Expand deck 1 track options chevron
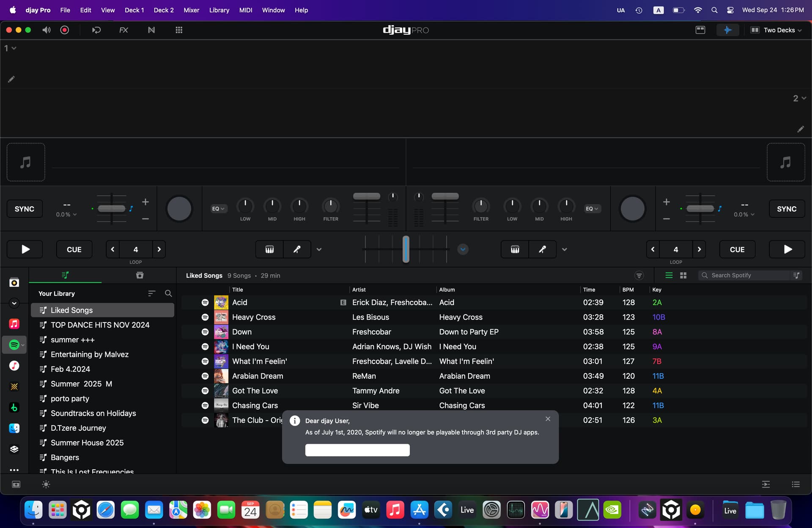 tap(13, 48)
